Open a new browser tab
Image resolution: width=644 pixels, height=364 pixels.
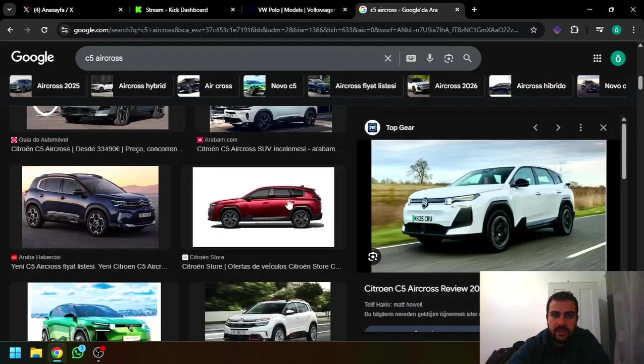(474, 10)
